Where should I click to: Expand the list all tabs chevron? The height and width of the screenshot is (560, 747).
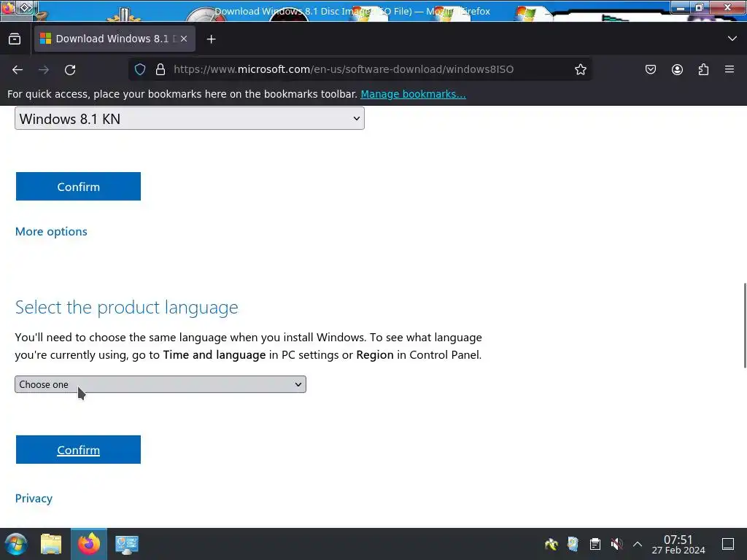coord(732,39)
